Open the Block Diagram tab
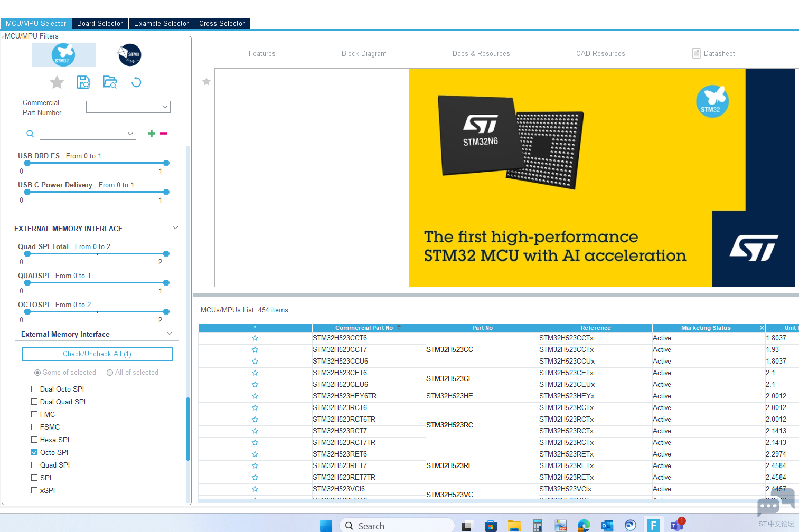This screenshot has width=799, height=532. click(364, 54)
